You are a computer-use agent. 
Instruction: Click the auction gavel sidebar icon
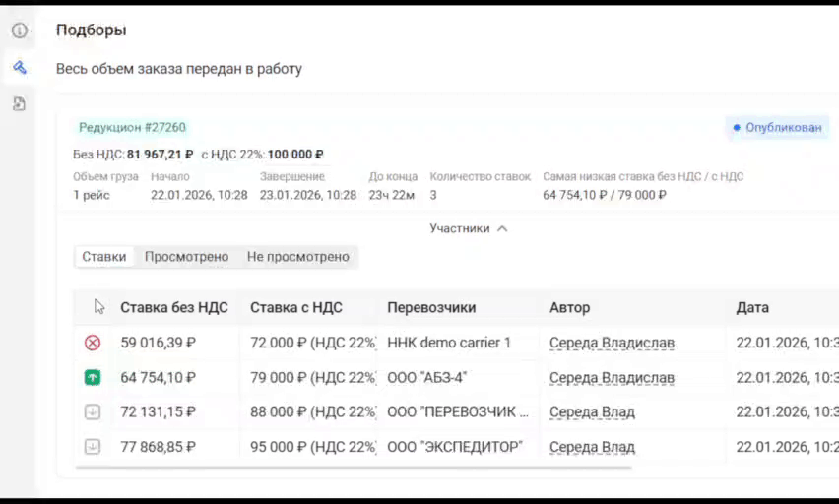pyautogui.click(x=19, y=67)
